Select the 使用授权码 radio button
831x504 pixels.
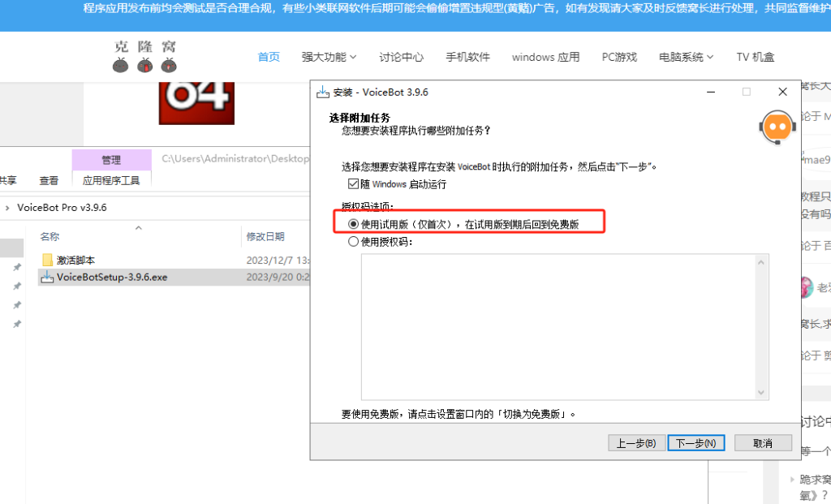(353, 242)
